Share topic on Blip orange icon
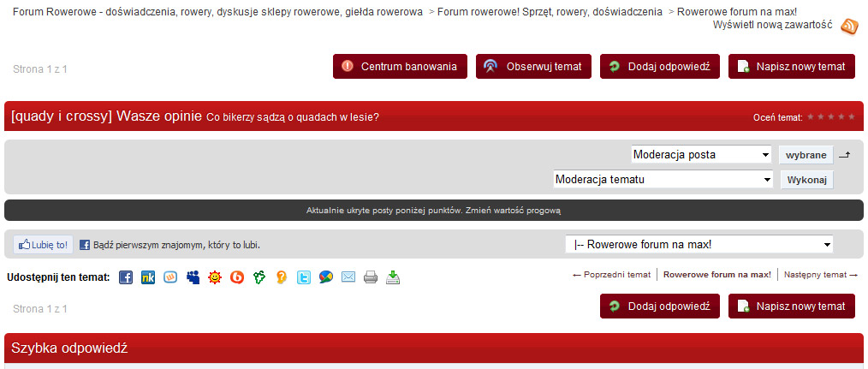This screenshot has width=868, height=369. coord(237,277)
